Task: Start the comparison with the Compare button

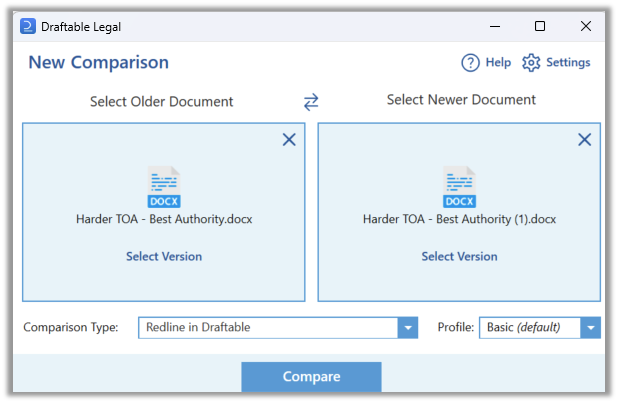Action: [x=311, y=377]
